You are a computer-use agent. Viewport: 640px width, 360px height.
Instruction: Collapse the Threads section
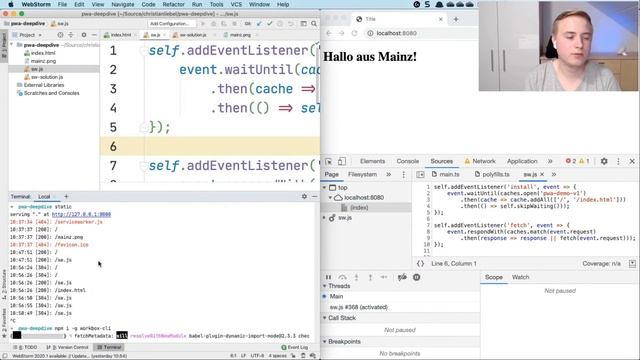coord(325,286)
